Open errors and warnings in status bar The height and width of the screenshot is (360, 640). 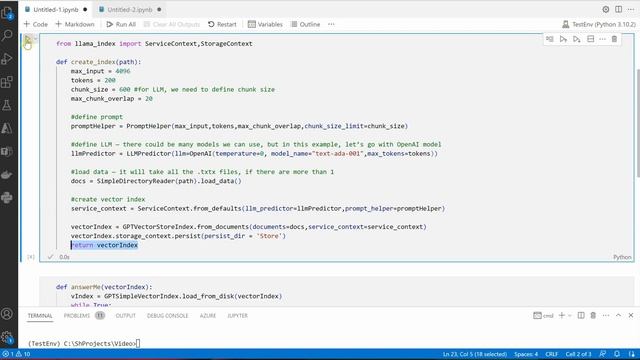point(16,354)
